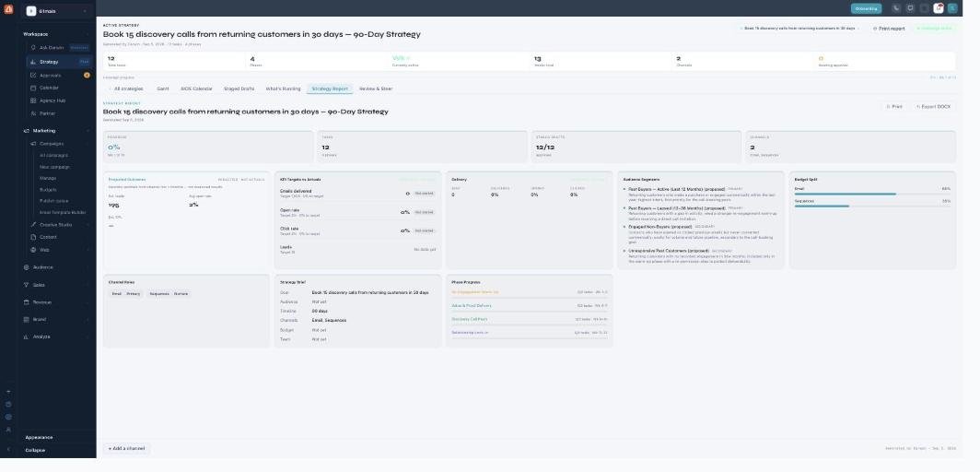This screenshot has width=980, height=472.
Task: Click the Value & Proof Delivery phase bar
Action: click(x=529, y=312)
